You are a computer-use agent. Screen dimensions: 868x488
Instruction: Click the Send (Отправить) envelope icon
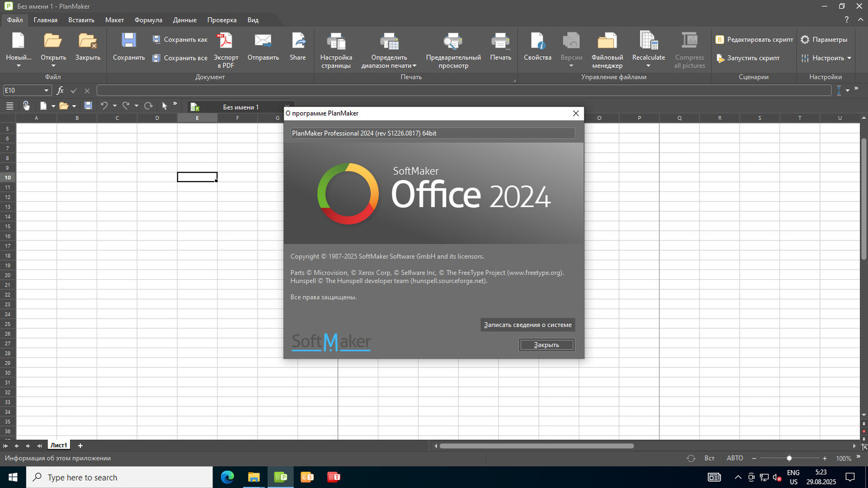coord(263,42)
